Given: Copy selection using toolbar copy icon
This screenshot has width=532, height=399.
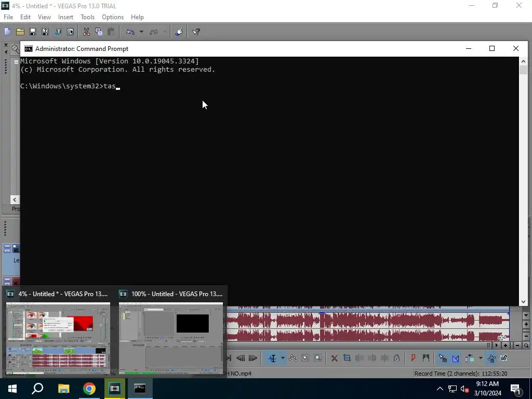Looking at the screenshot, I should tap(99, 32).
